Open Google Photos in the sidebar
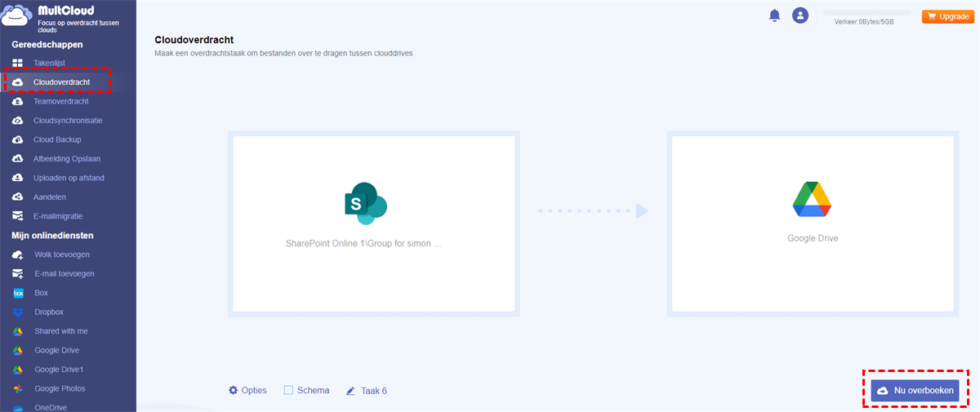 click(60, 389)
